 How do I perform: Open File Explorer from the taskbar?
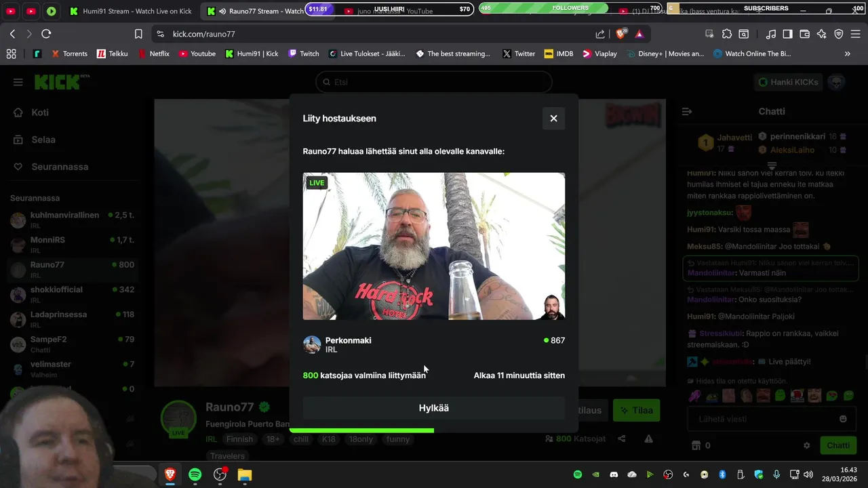[x=244, y=474]
